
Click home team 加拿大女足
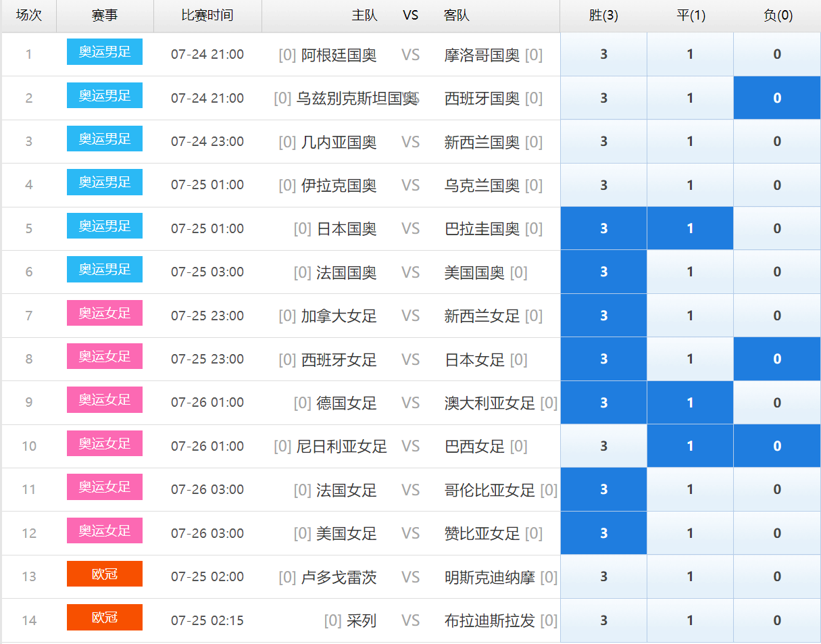339,316
